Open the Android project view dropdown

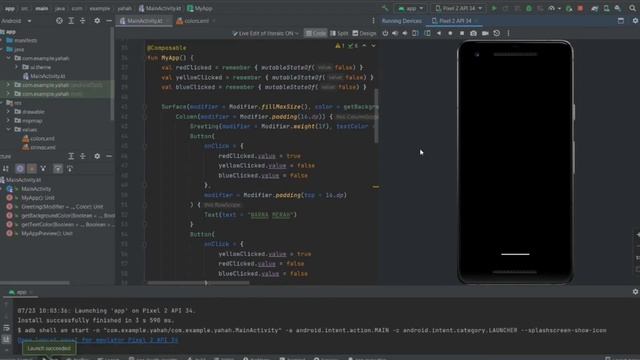pos(16,20)
